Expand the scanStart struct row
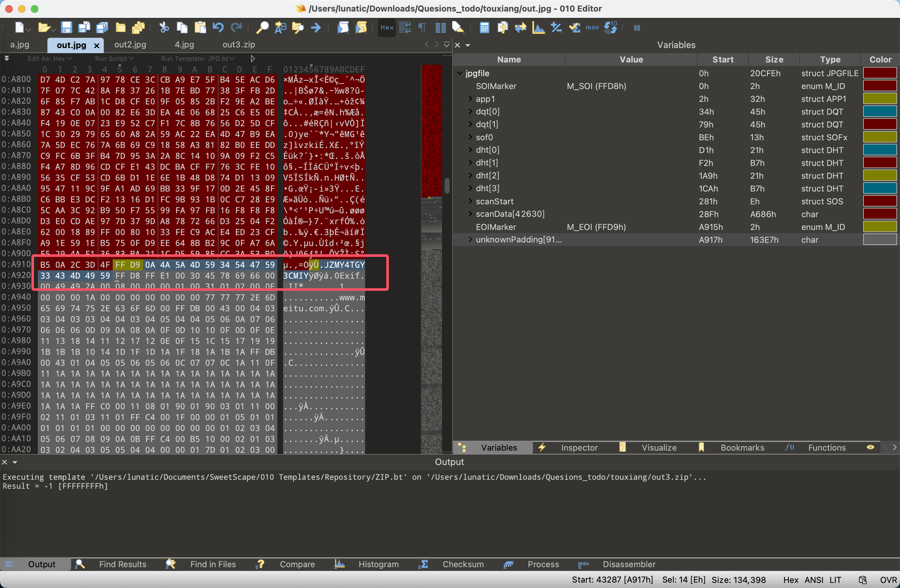The image size is (900, 588). point(470,201)
